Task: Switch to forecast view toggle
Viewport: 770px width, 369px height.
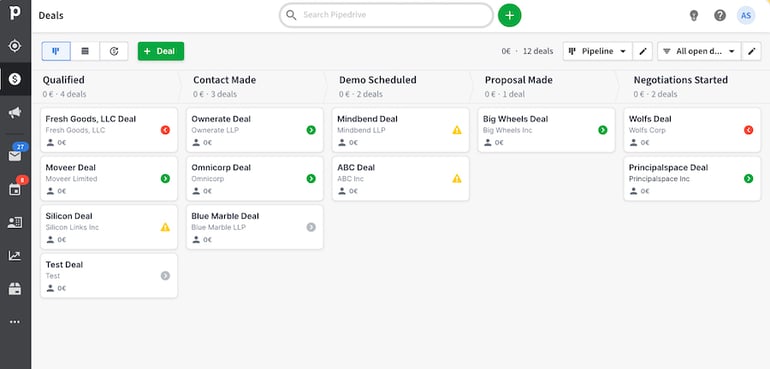Action: coord(114,51)
